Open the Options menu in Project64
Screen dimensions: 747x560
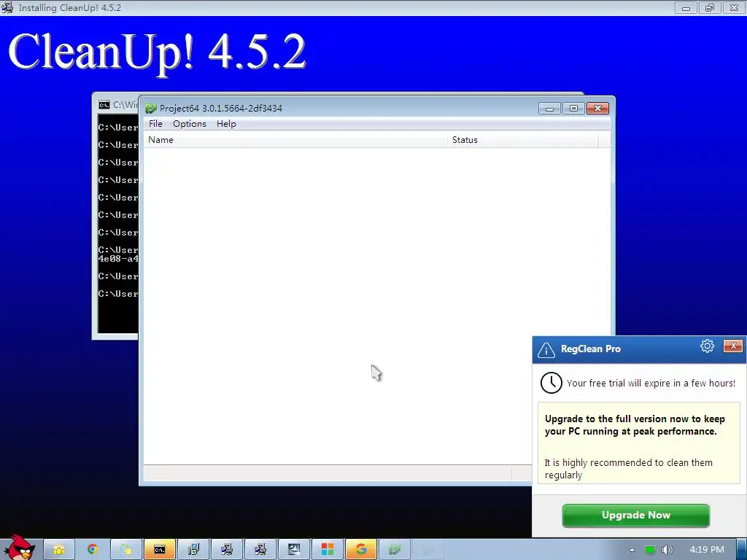(190, 124)
